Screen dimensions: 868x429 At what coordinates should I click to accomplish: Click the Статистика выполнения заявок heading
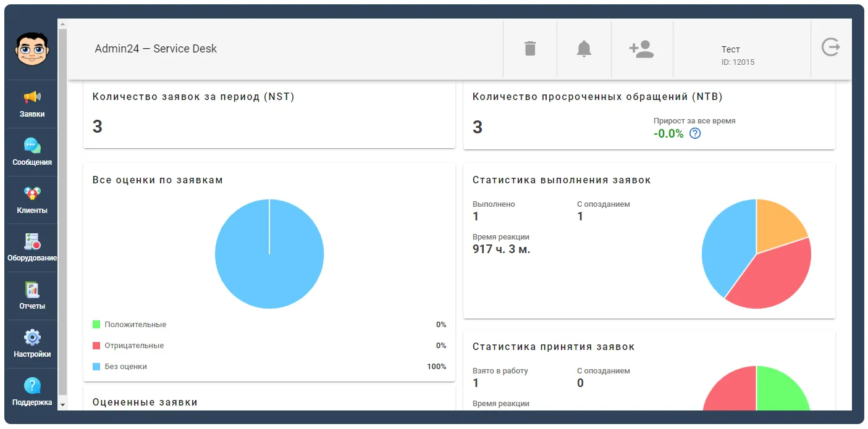point(562,180)
